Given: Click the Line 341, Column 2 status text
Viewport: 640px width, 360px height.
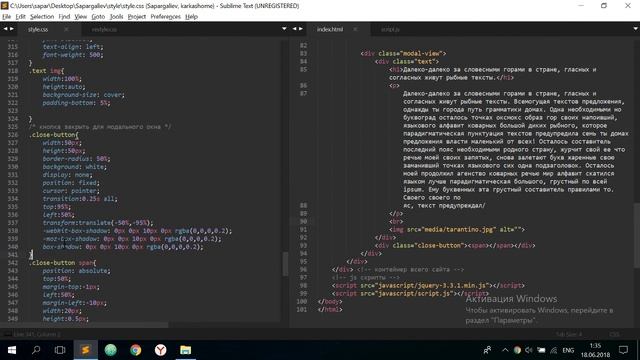Looking at the screenshot, I should point(37,334).
